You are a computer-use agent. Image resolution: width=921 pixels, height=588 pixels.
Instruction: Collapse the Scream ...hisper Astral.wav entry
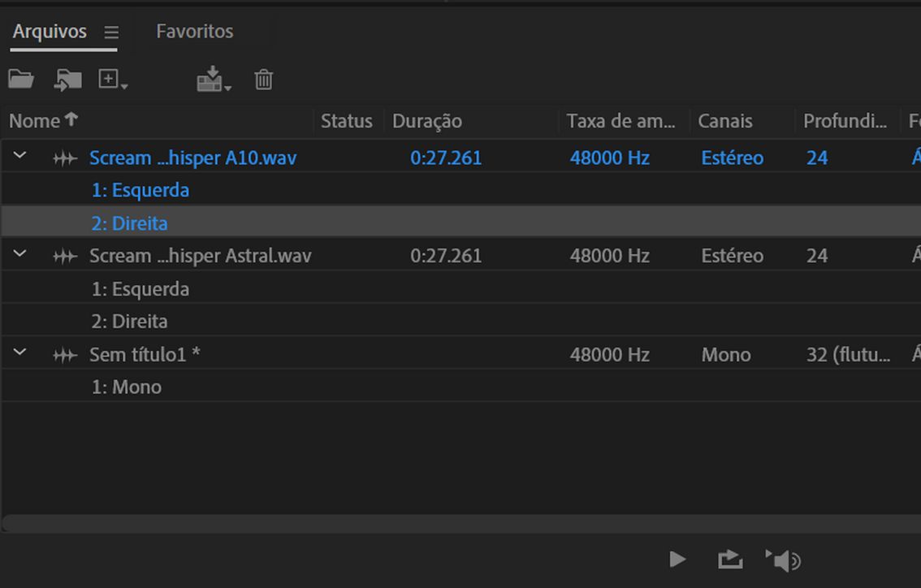point(20,253)
